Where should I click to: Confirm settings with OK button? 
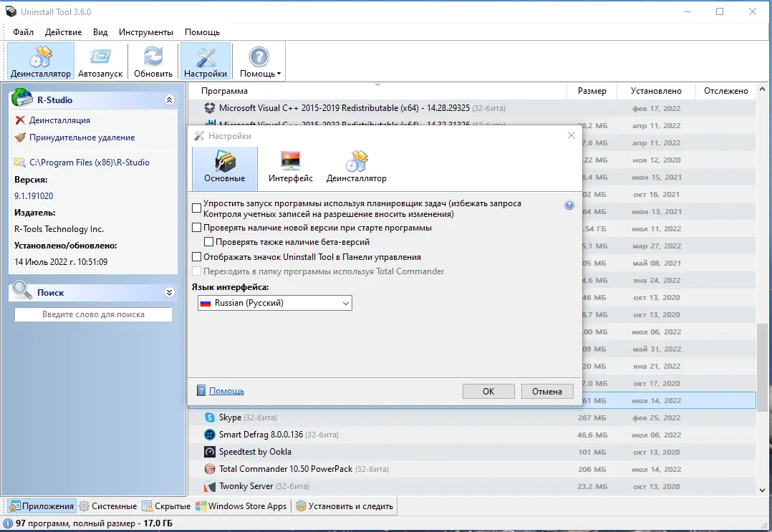(488, 391)
